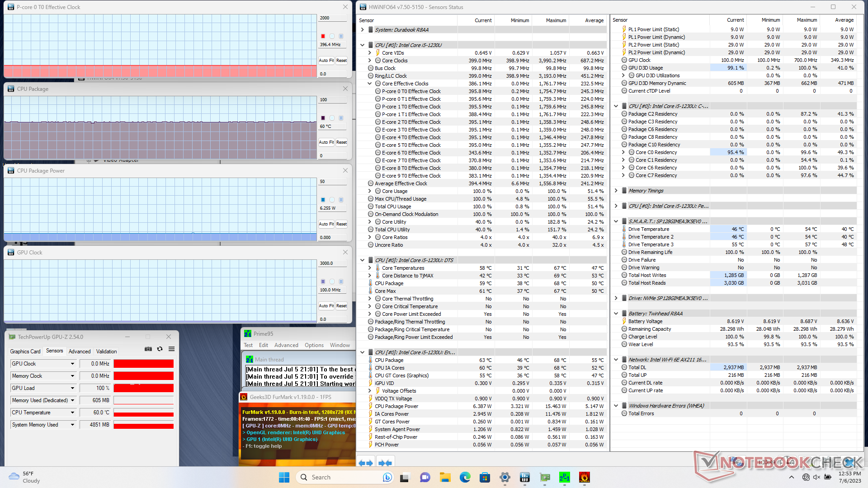868x488 pixels.
Task: Switch to Graphics Card tab in GPU-Z
Action: [25, 352]
